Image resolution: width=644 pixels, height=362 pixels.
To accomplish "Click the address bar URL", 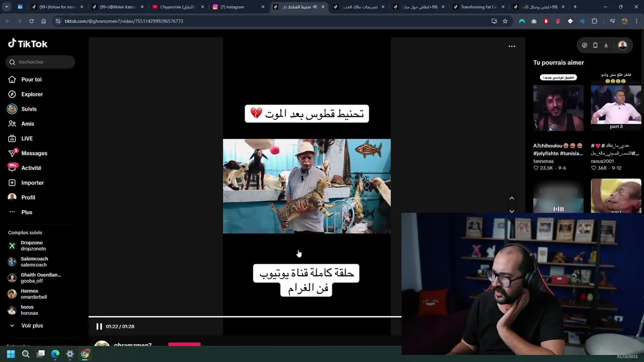I will tap(124, 21).
